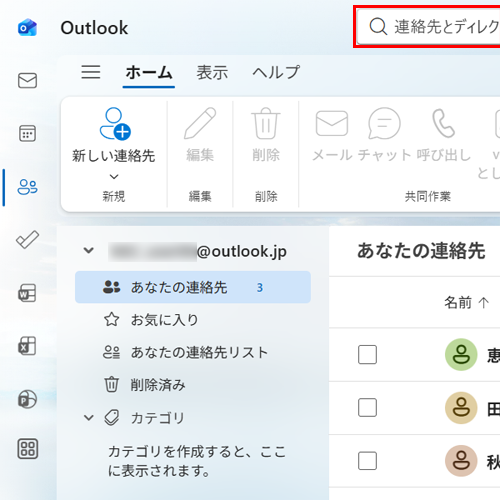The image size is (500, 500).
Task: Click the カテゴリ label
Action: [158, 418]
